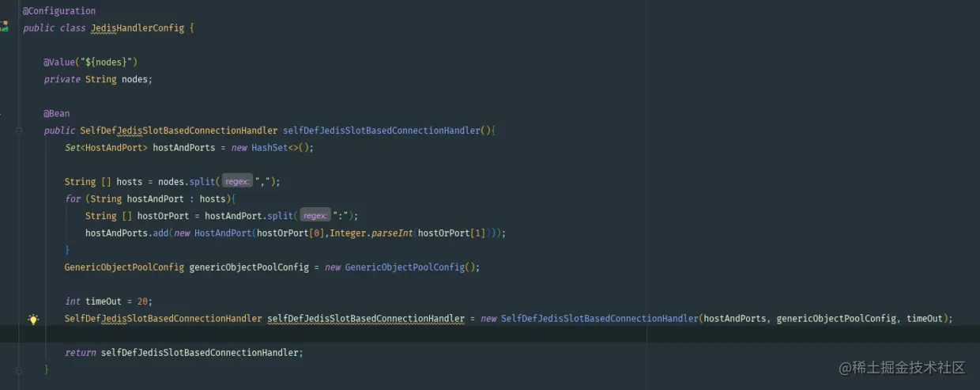The width and height of the screenshot is (980, 390).
Task: Click the @Bean annotation
Action: (57, 114)
